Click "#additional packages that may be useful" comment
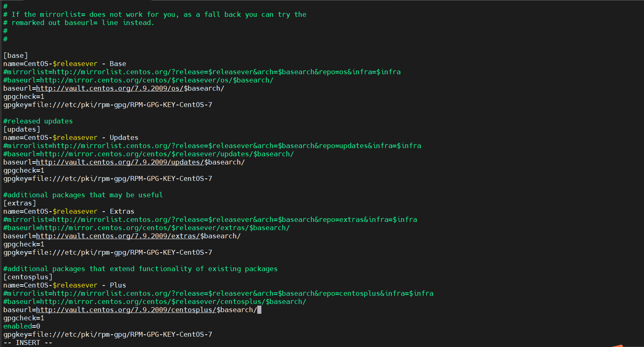 click(83, 195)
